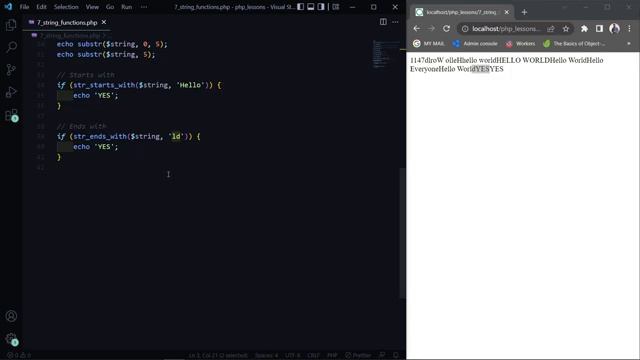This screenshot has width=640, height=360.
Task: Open a new browser tab
Action: coord(524,12)
